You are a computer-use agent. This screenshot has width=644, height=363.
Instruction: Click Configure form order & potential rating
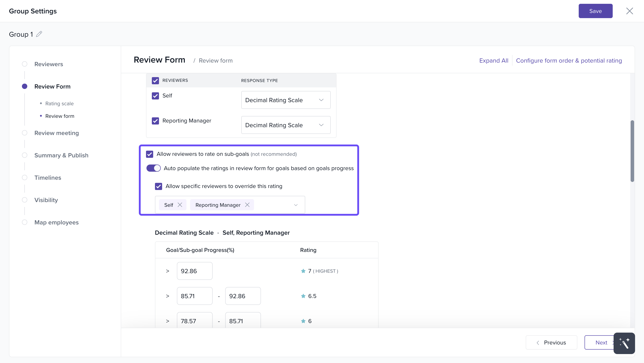[x=569, y=61]
